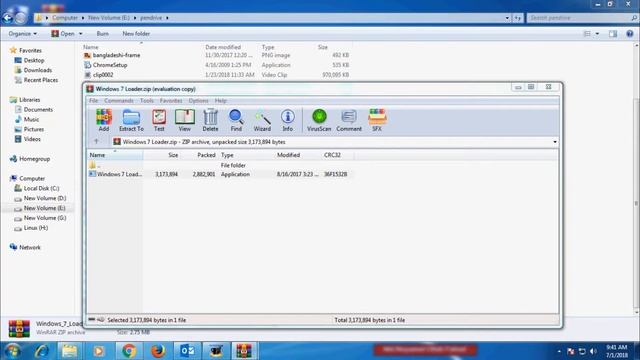This screenshot has height=360, width=640.
Task: Open Explorer help icon
Action: [630, 34]
